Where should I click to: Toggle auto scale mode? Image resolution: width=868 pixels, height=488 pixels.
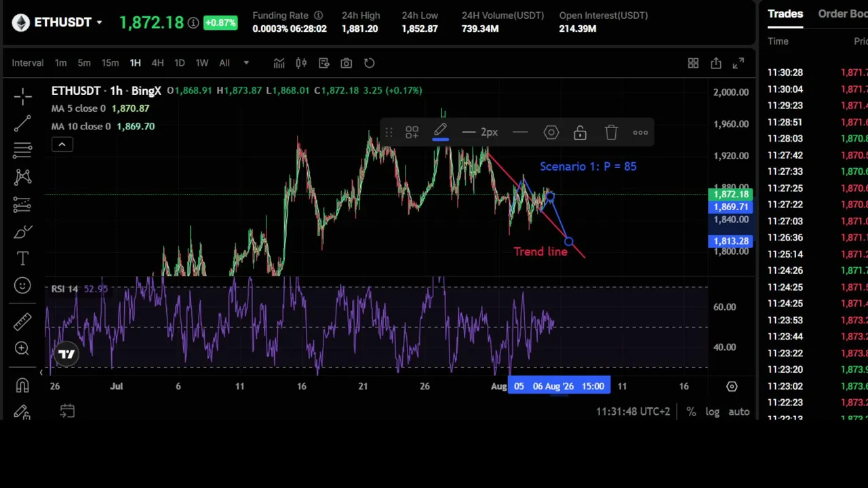click(738, 411)
